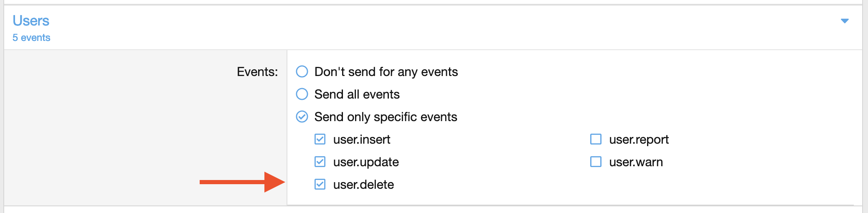Click the 'Events:' field label
The image size is (868, 213).
(257, 72)
